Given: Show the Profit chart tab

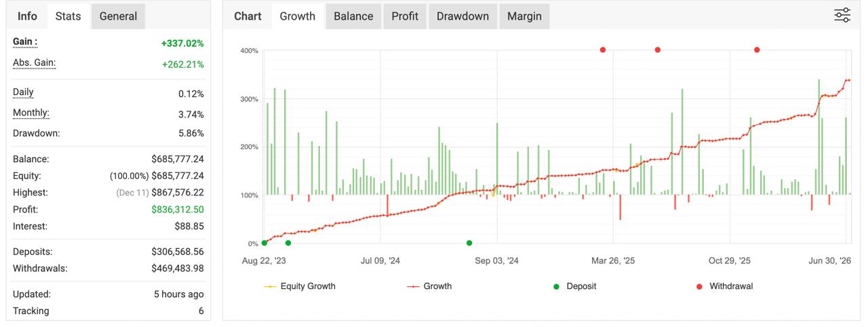Looking at the screenshot, I should pos(405,16).
